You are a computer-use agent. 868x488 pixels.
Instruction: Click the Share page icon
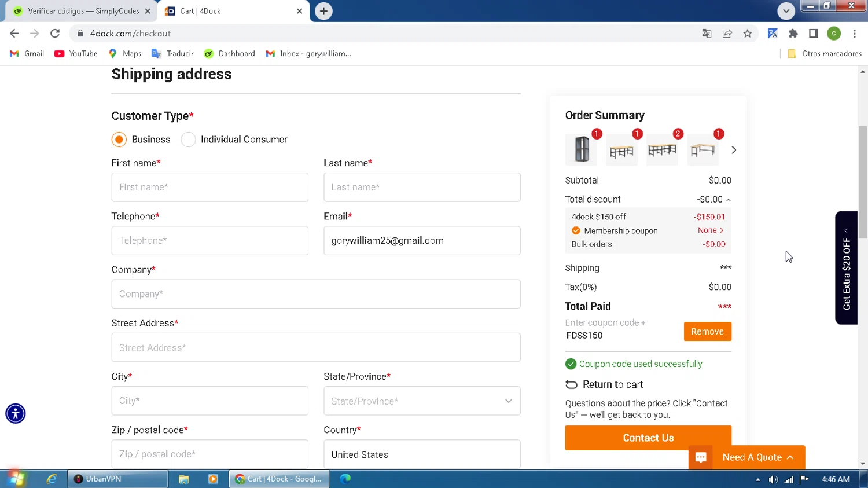coord(727,34)
